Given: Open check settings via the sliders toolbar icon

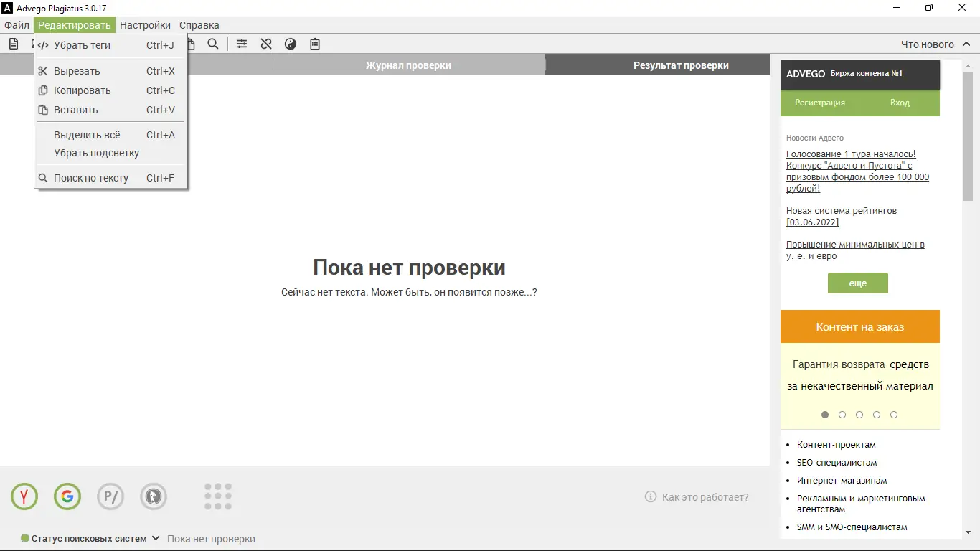Looking at the screenshot, I should tap(241, 44).
